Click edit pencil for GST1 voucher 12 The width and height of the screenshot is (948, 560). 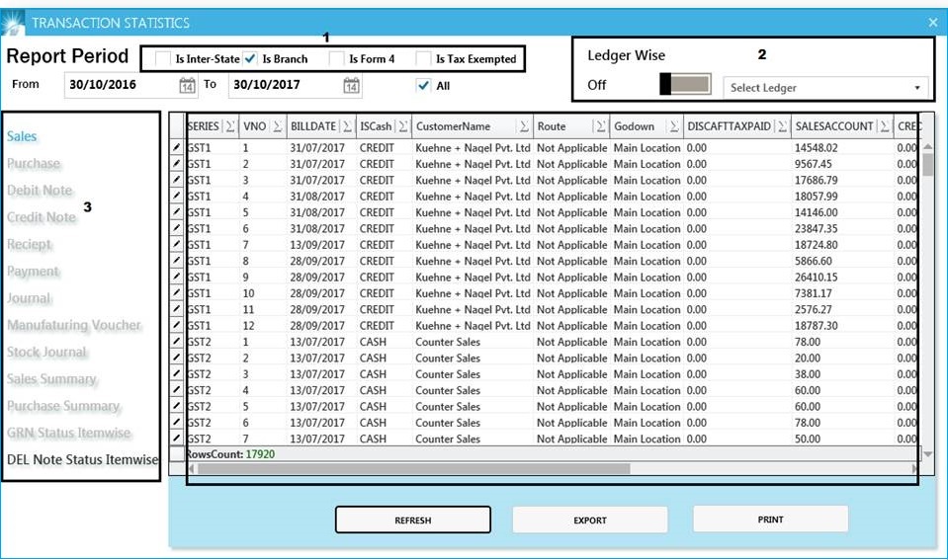(177, 325)
